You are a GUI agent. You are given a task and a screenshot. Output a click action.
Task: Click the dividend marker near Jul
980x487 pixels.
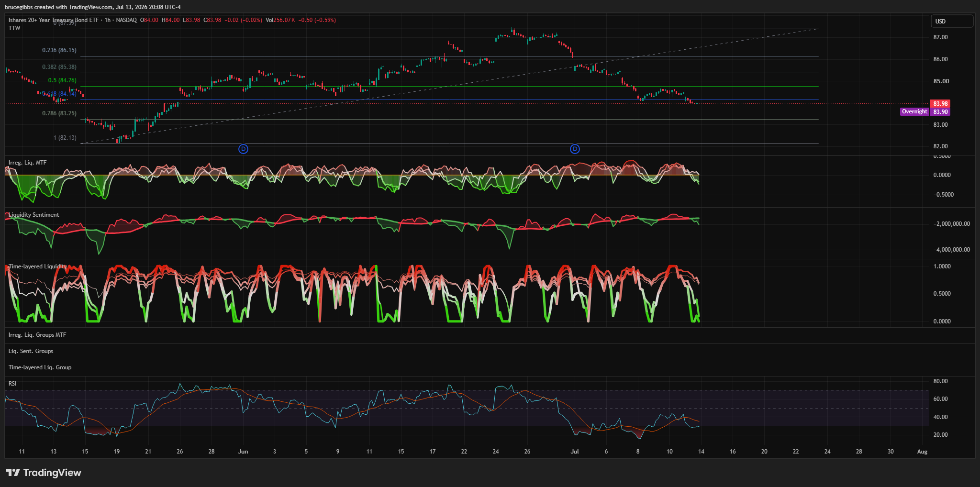[x=575, y=149]
